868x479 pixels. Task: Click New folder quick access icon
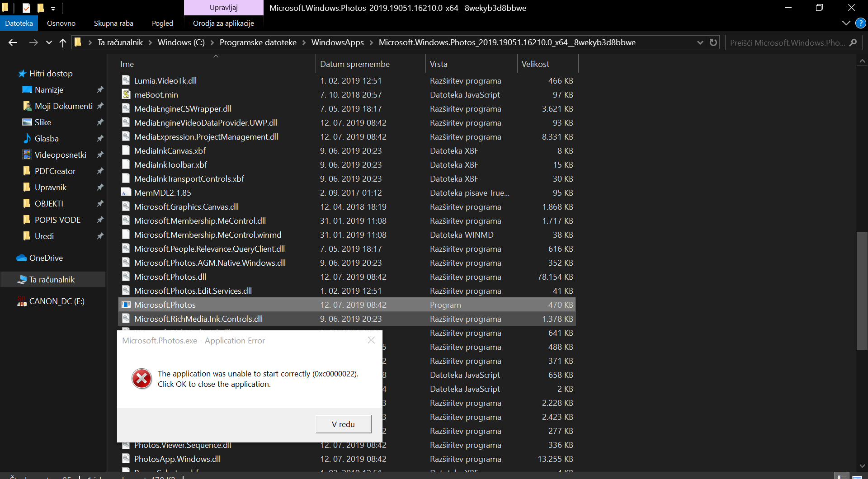click(40, 8)
